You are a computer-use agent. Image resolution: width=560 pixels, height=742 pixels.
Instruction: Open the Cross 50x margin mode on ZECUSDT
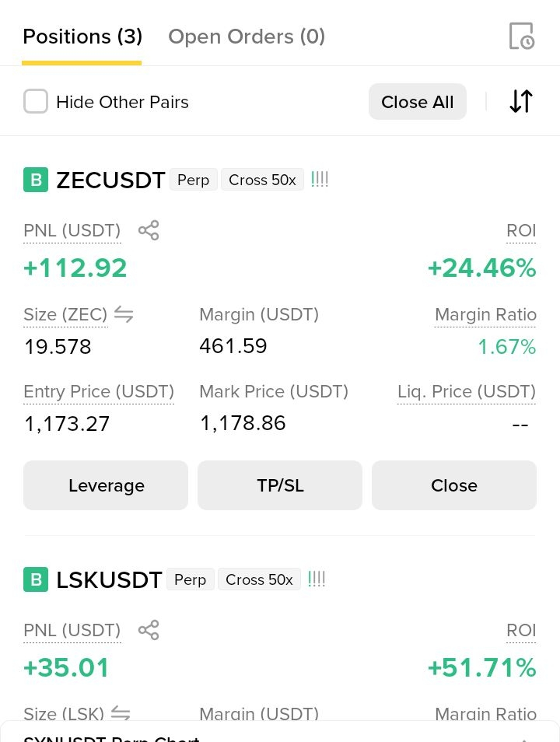pos(262,180)
